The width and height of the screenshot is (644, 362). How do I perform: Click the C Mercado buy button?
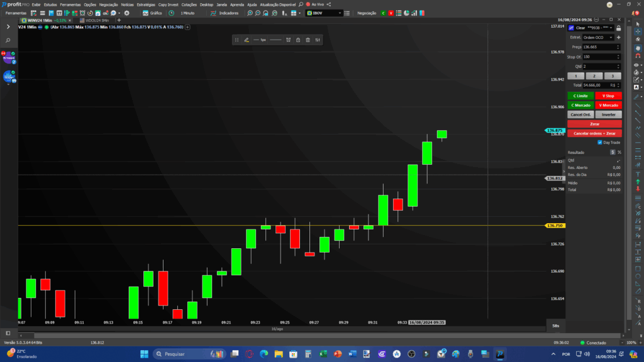(x=580, y=105)
